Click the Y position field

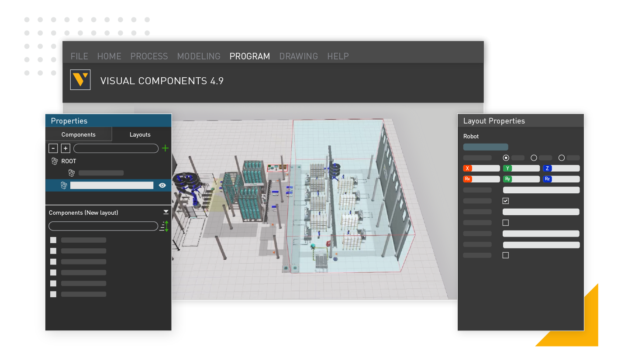tap(521, 168)
